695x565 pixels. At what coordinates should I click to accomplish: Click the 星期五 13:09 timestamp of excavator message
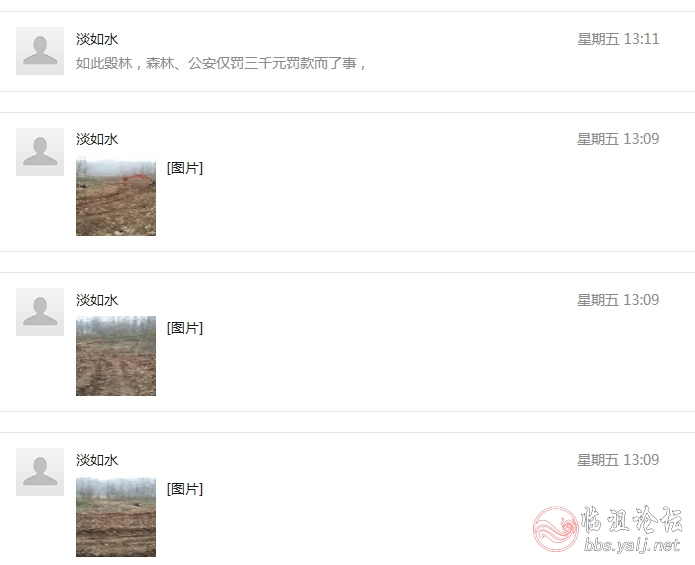[x=618, y=139]
